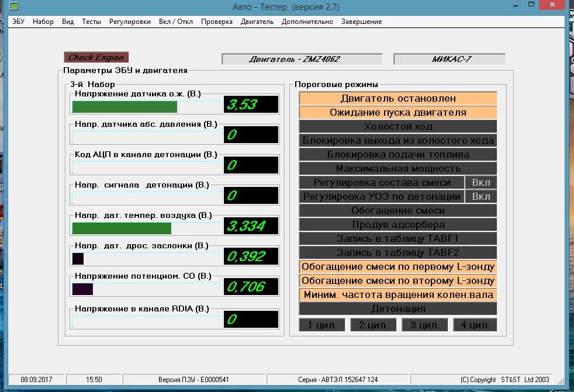Click the Детонация indicator
Image resolution: width=574 pixels, height=392 pixels.
coord(398,309)
